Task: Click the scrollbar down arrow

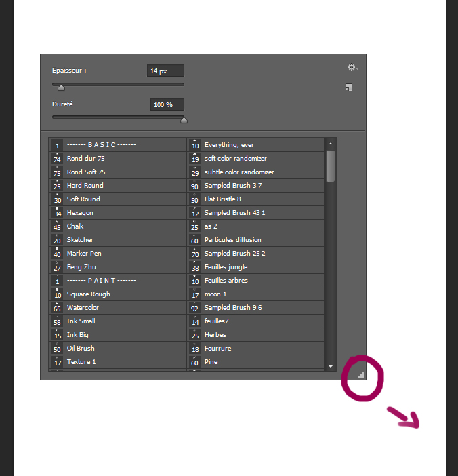Action: pyautogui.click(x=331, y=366)
